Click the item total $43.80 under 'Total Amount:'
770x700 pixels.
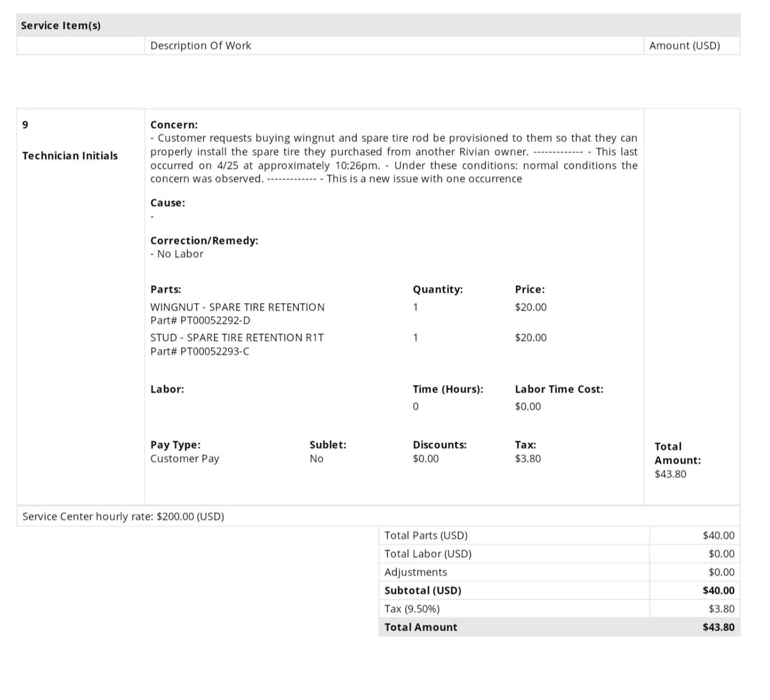click(x=670, y=474)
